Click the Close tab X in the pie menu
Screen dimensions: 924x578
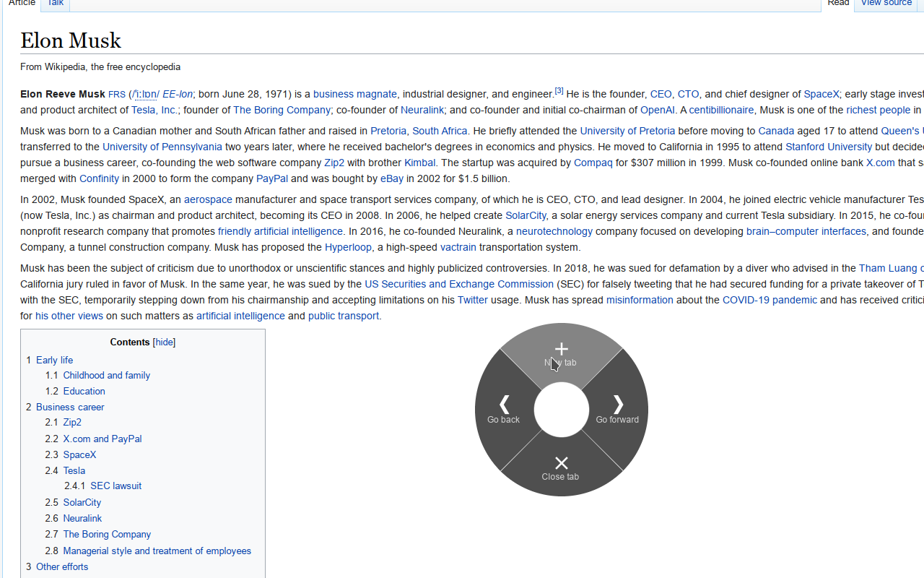tap(561, 463)
